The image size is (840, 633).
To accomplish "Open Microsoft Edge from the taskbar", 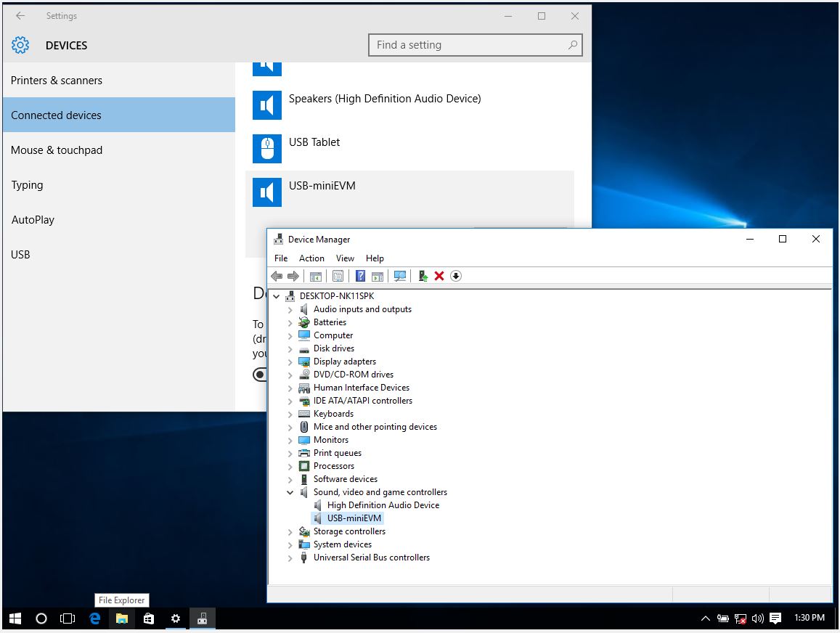I will [94, 618].
